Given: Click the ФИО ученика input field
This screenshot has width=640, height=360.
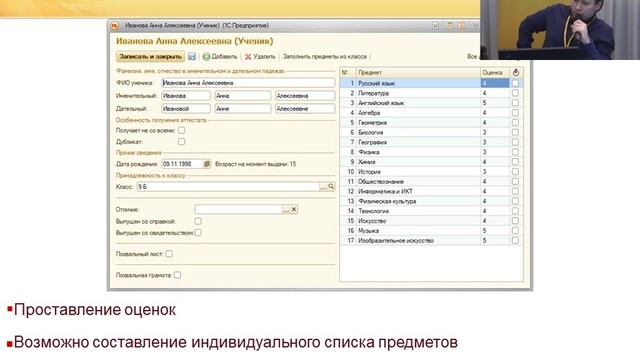Looking at the screenshot, I should 248,83.
